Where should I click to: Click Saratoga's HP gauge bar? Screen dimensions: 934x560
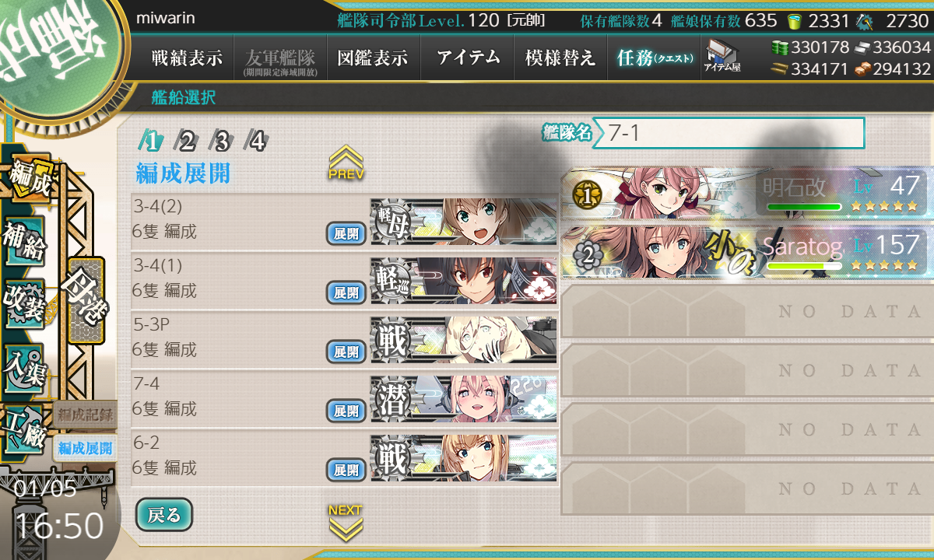point(804,265)
